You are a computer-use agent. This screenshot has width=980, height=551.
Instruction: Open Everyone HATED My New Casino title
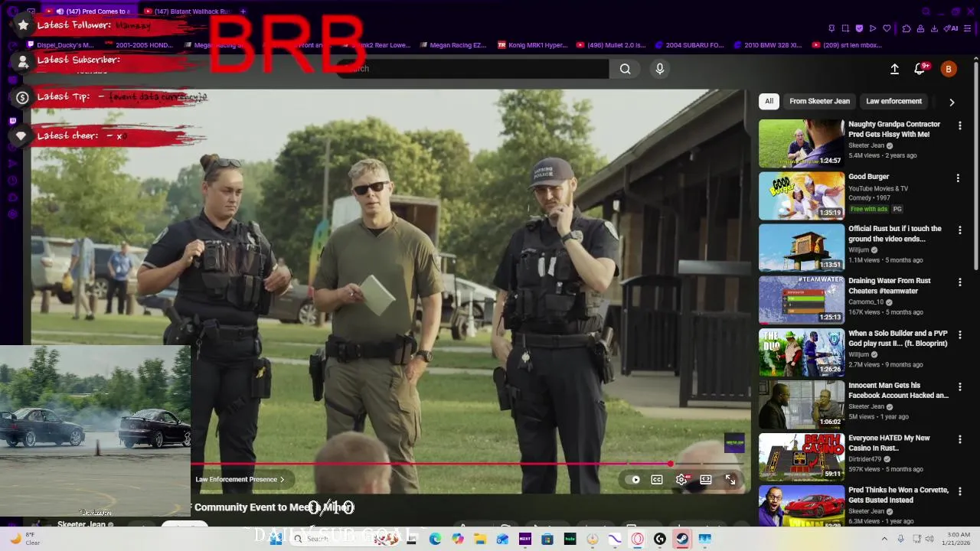coord(889,443)
